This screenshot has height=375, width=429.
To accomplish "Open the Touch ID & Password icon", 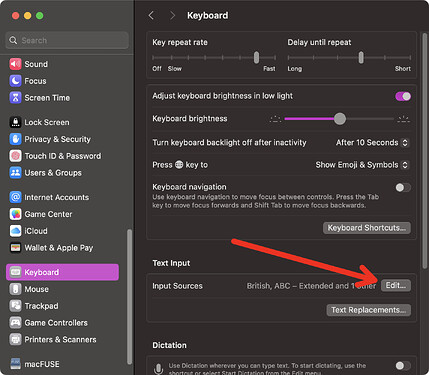I will tap(15, 156).
